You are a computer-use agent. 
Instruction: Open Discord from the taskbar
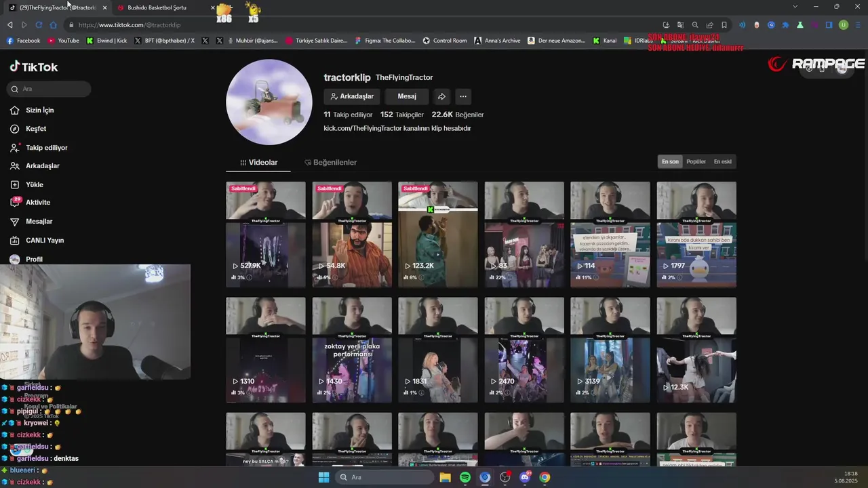(x=524, y=477)
